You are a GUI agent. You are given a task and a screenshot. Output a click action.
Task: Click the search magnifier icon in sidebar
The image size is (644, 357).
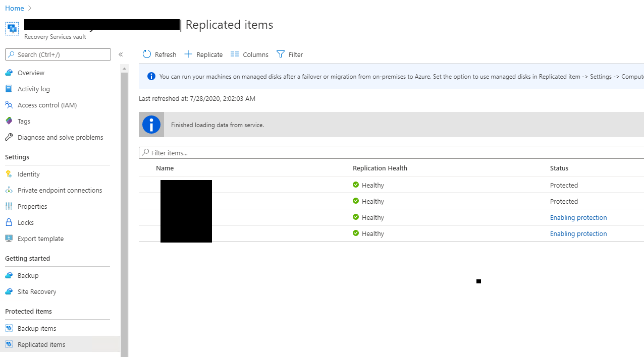point(11,54)
